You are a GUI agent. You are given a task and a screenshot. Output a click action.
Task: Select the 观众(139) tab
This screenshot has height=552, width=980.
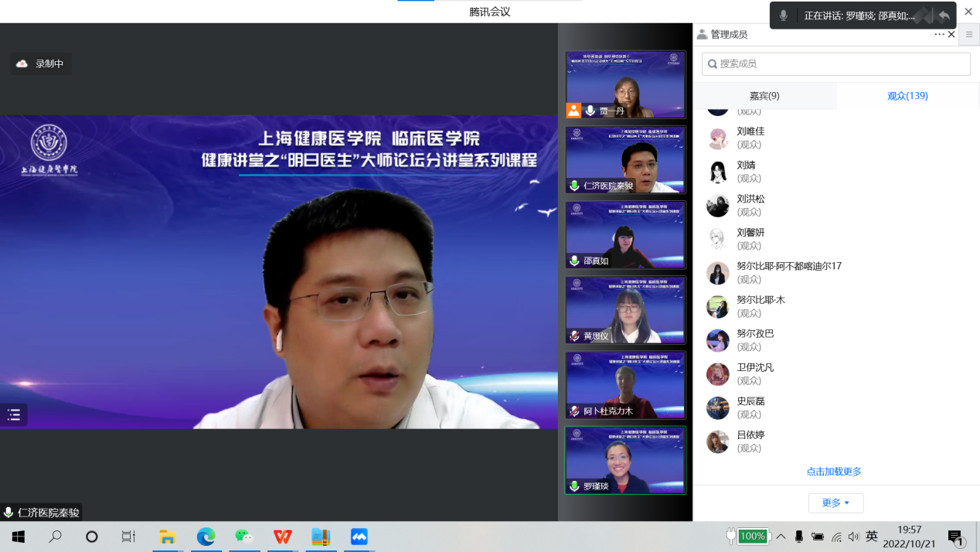click(x=907, y=96)
